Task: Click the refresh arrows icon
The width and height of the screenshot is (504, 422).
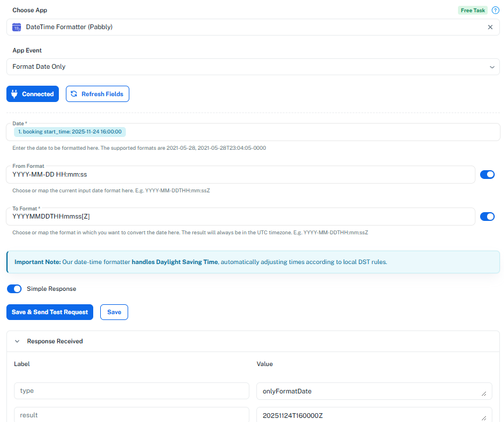Action: pos(74,94)
